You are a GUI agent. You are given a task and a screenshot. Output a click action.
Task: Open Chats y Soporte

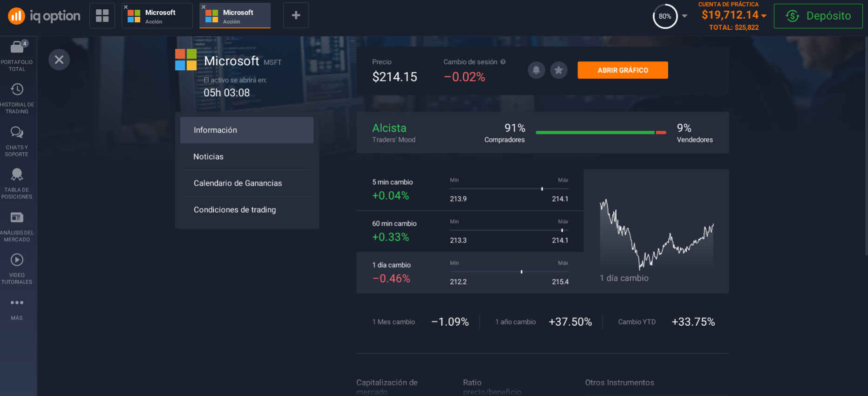(17, 141)
